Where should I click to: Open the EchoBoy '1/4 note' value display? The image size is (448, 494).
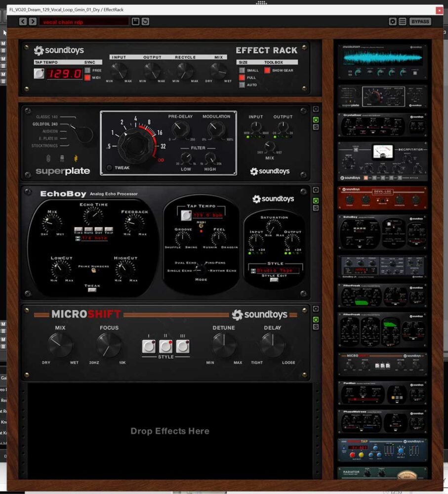tap(94, 238)
